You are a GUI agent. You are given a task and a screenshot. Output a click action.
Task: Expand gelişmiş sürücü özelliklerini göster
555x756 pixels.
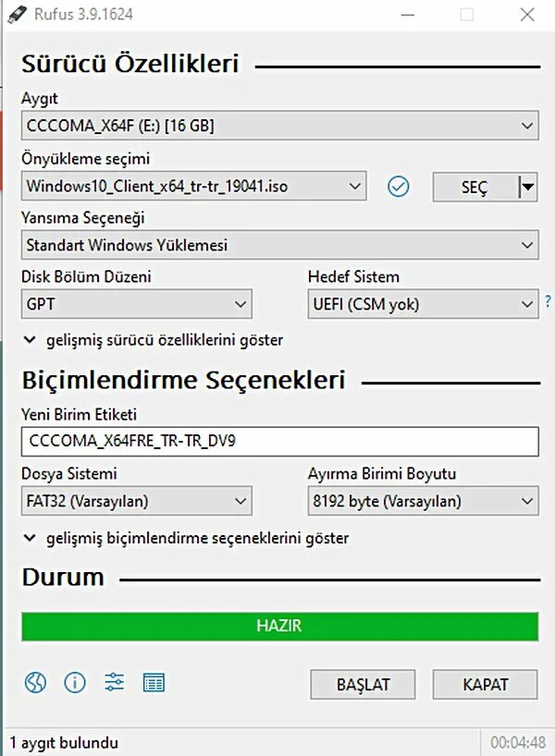coord(153,340)
